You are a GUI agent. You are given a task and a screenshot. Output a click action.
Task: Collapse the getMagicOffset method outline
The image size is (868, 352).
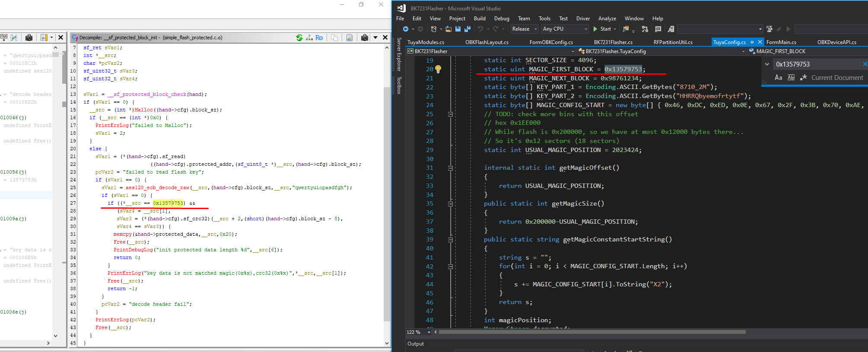pos(450,168)
